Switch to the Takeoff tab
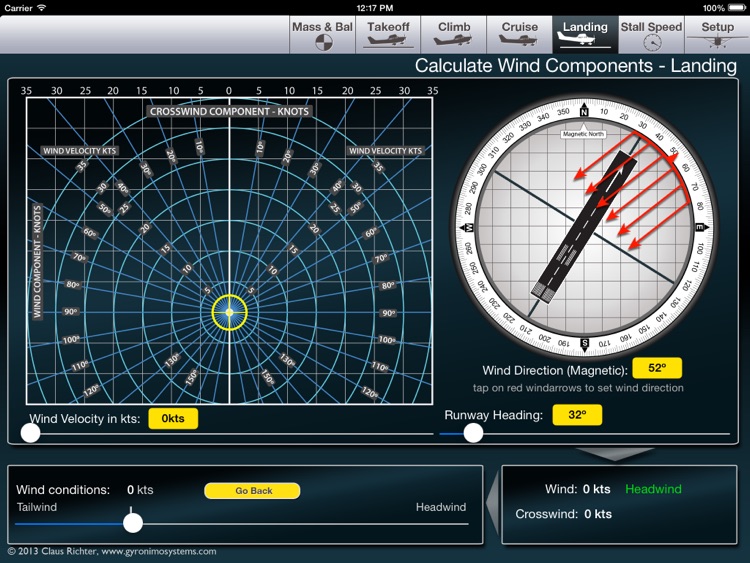 [x=388, y=35]
